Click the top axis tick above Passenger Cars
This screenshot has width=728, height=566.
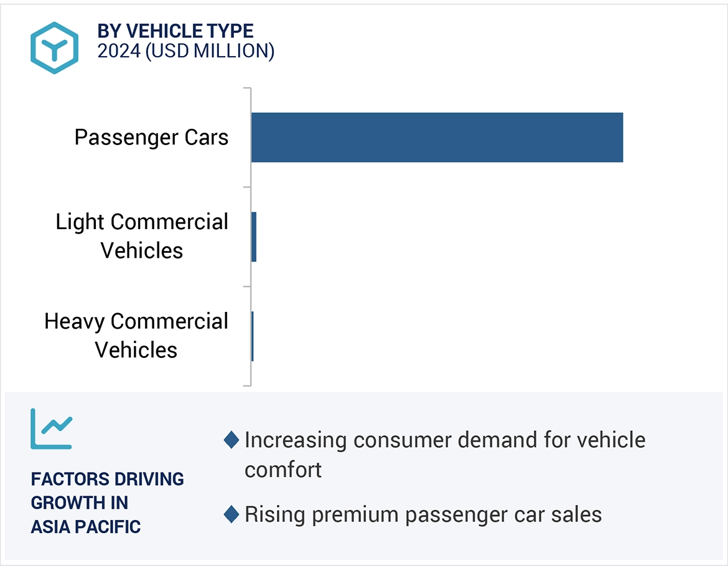(246, 88)
